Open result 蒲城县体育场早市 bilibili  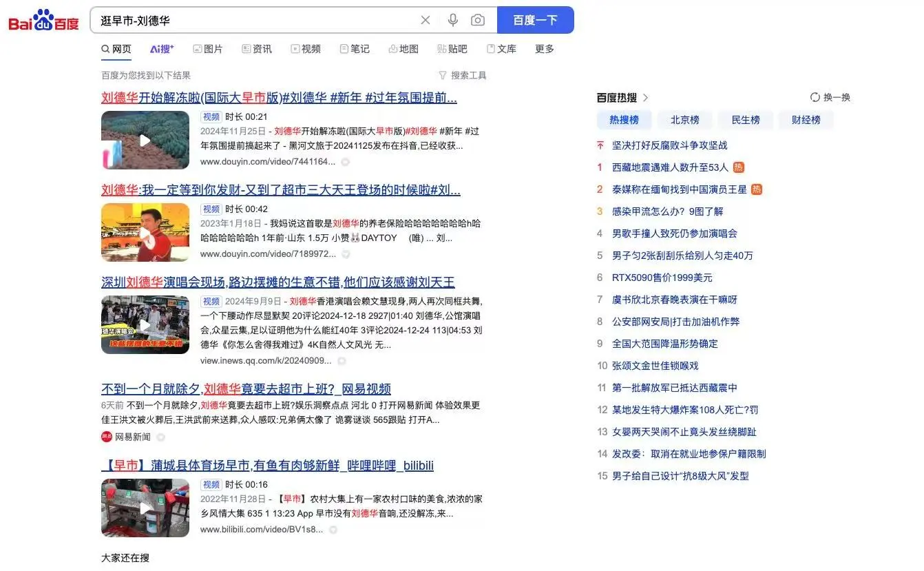point(267,466)
